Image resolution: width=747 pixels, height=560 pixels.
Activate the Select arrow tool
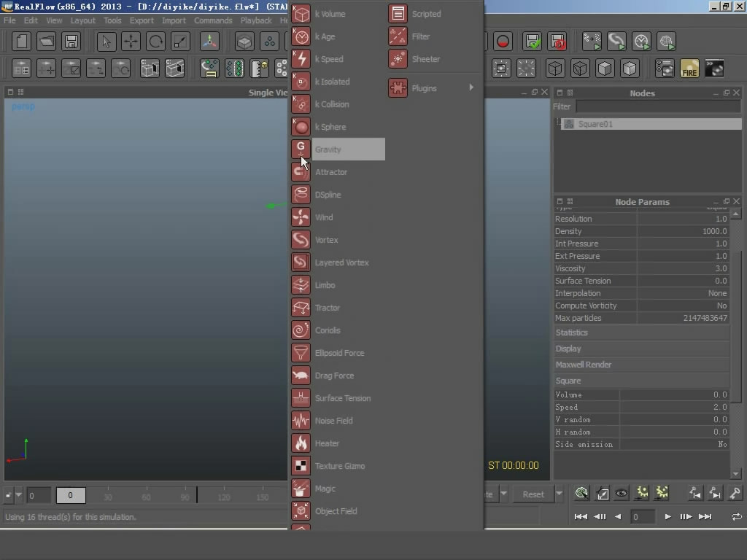107,42
